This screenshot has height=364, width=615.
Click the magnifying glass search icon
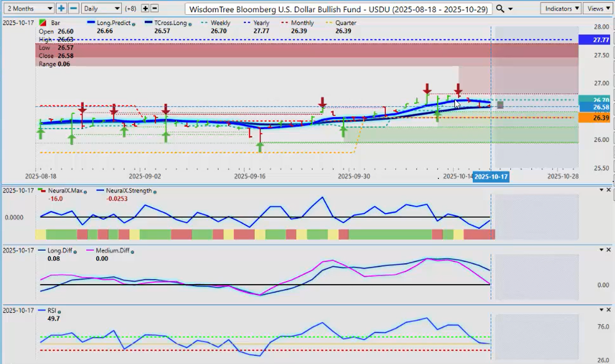click(500, 9)
